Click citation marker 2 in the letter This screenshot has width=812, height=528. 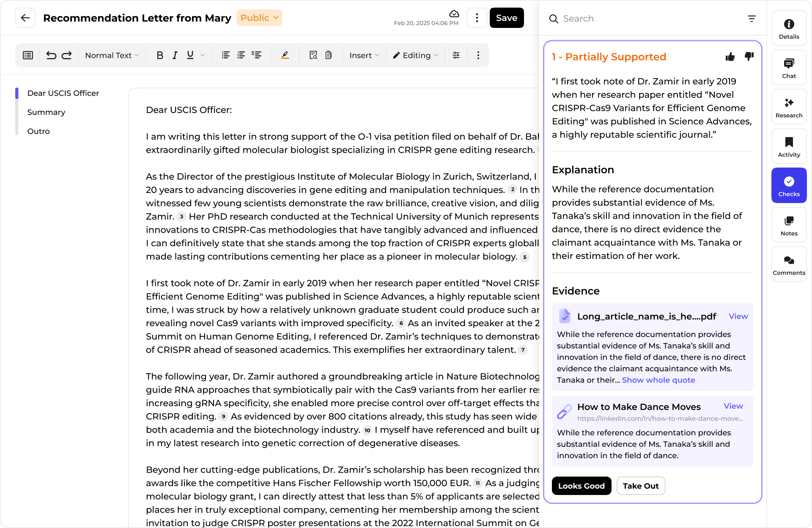pos(513,190)
